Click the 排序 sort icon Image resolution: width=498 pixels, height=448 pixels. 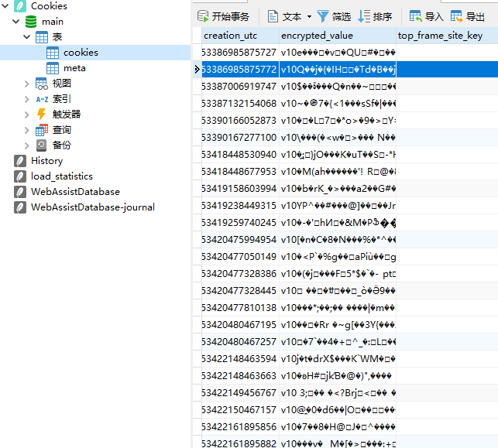click(x=364, y=16)
